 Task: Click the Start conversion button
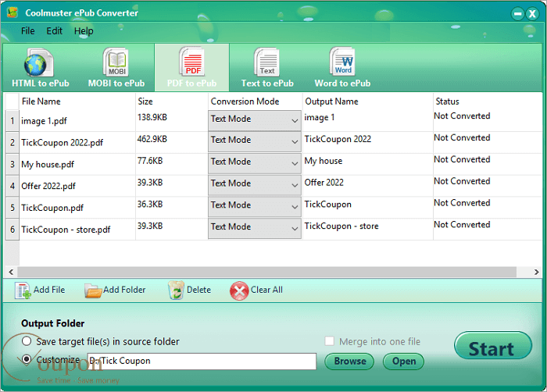click(x=493, y=346)
